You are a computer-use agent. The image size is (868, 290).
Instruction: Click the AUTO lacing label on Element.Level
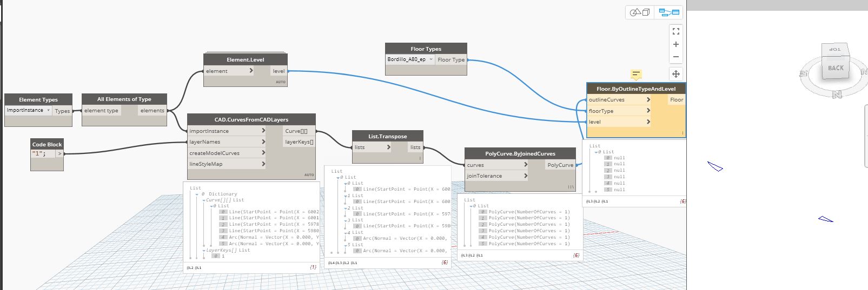tap(281, 82)
